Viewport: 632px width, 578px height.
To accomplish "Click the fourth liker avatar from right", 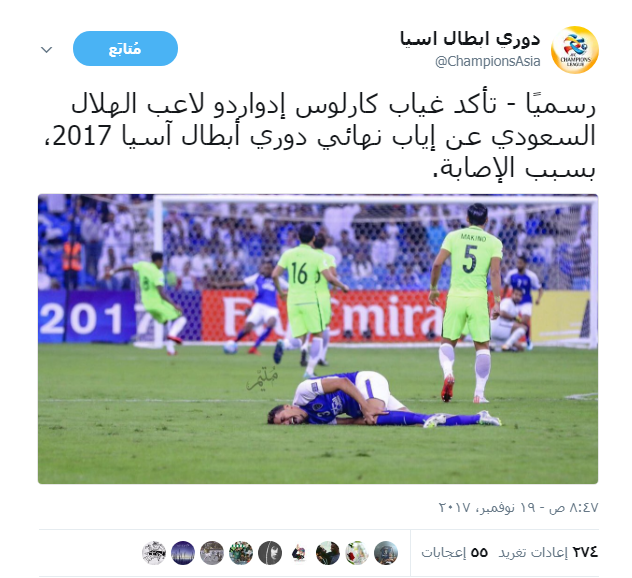I will [x=299, y=553].
